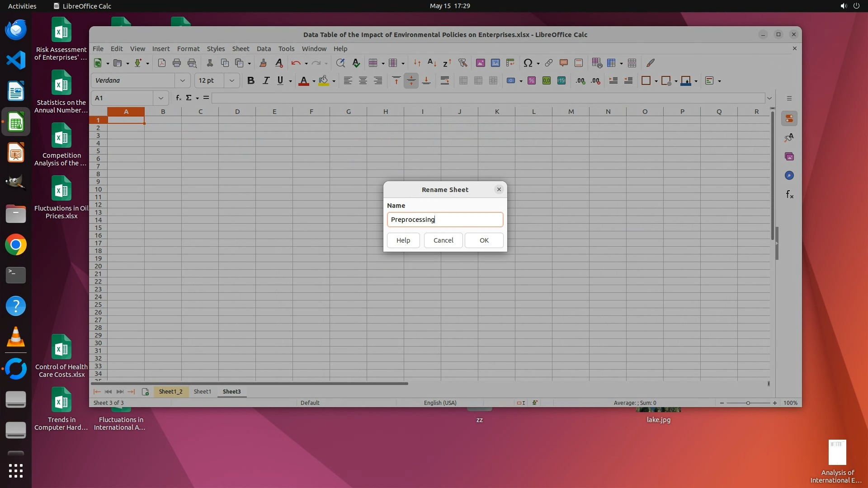The height and width of the screenshot is (488, 868).
Task: Click the Name field containing Preprocessing
Action: click(x=445, y=220)
